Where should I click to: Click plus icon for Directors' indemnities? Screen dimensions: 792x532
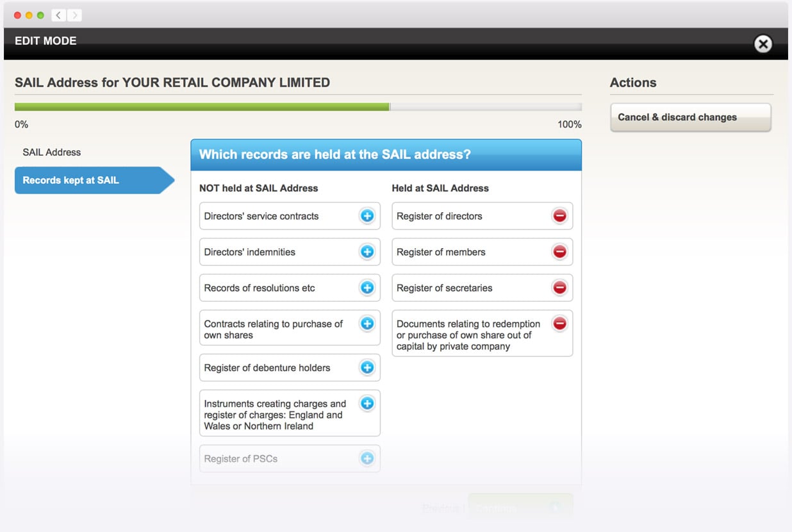pos(367,252)
